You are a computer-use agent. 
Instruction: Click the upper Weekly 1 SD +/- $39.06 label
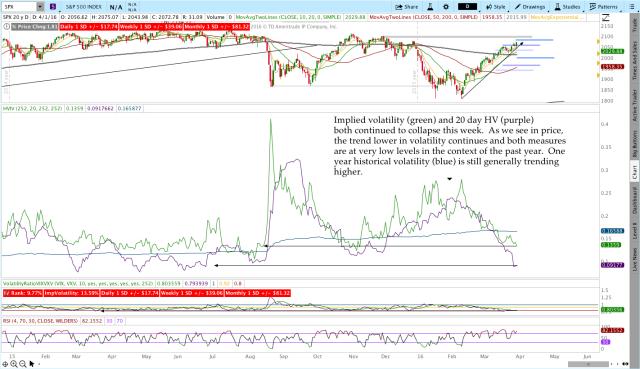tap(151, 27)
